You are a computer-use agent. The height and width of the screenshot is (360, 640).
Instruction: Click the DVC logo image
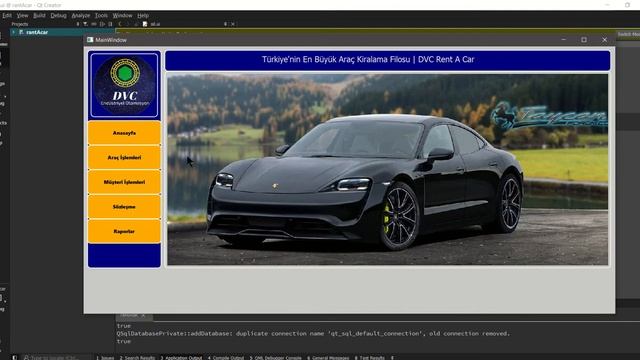(124, 85)
